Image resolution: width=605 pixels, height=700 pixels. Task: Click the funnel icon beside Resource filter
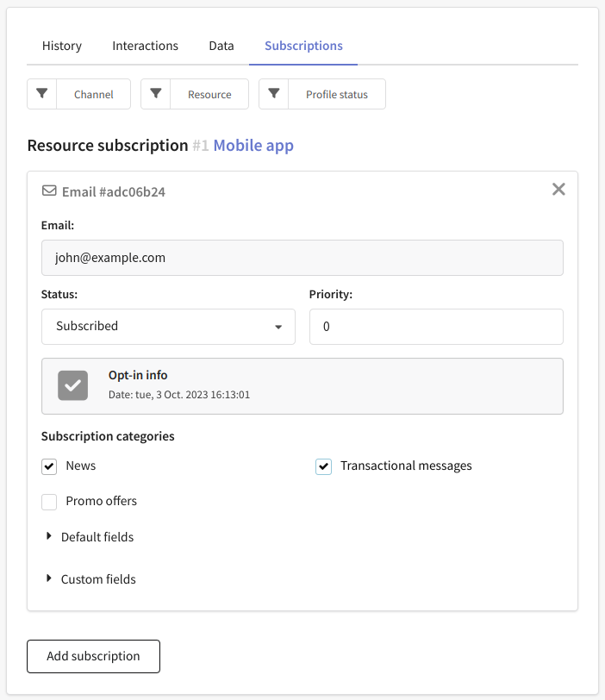pyautogui.click(x=156, y=94)
